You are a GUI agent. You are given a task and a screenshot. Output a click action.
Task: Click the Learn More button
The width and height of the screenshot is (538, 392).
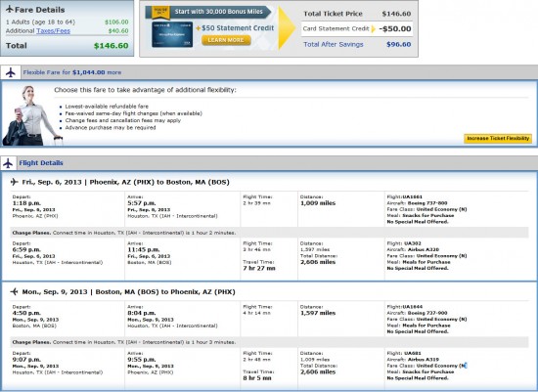click(x=226, y=40)
